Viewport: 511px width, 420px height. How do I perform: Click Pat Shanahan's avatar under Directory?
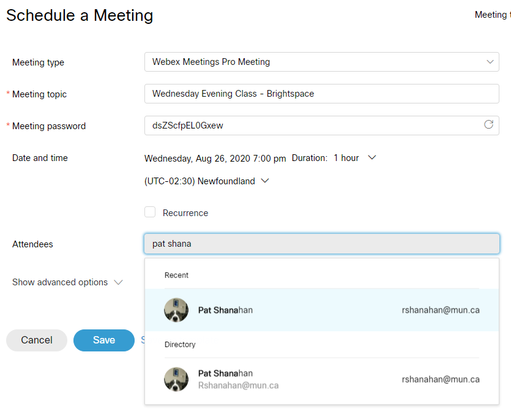176,379
